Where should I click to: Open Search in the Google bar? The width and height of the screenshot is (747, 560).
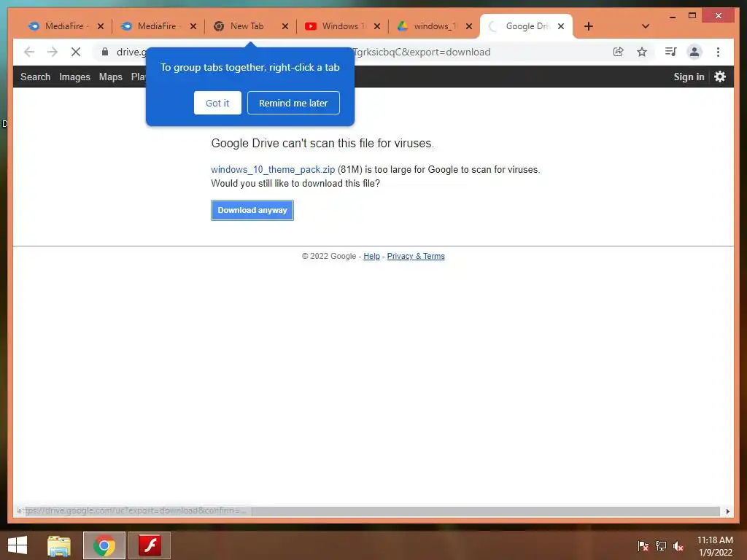[x=35, y=77]
